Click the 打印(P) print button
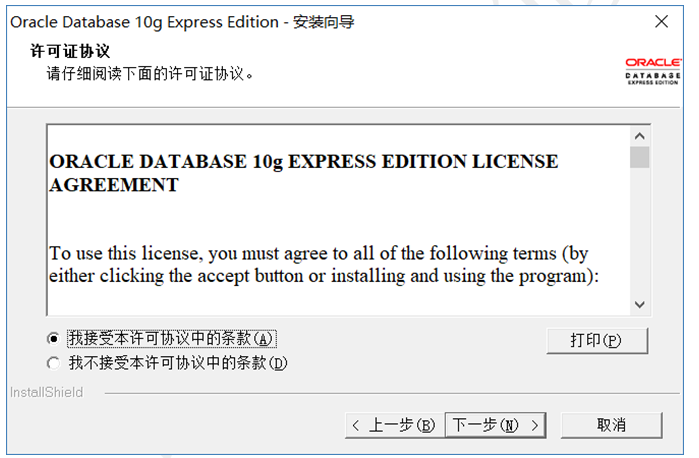This screenshot has width=699, height=458. coord(597,341)
